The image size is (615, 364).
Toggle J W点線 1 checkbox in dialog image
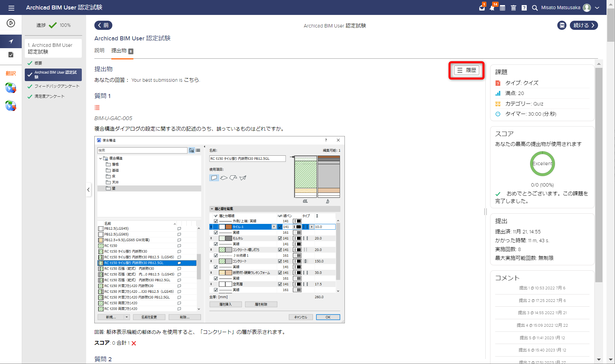216,255
